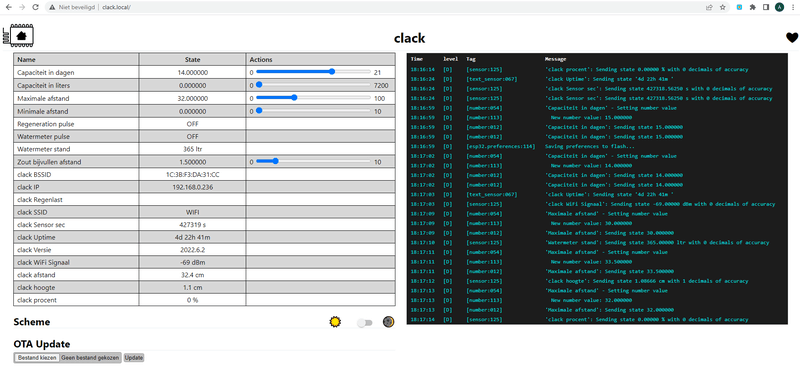Click the Zout bijvullen afstand slider
Screen dimensions: 800x378
point(313,161)
